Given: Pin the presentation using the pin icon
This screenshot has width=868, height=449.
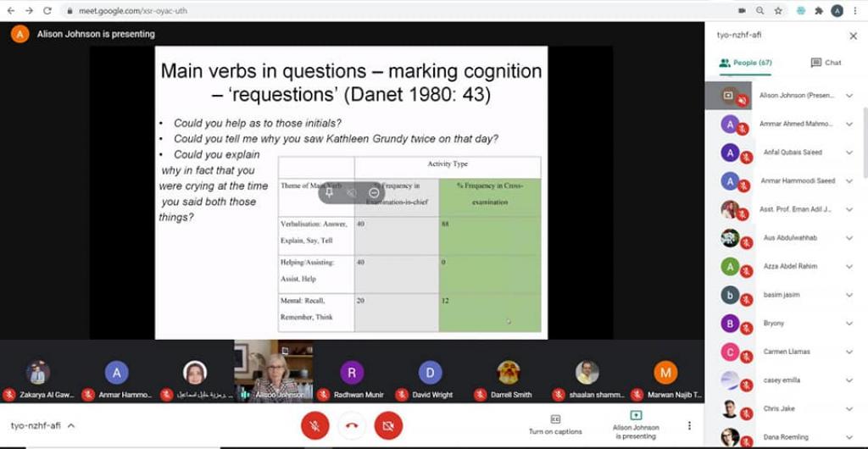Looking at the screenshot, I should coord(330,193).
